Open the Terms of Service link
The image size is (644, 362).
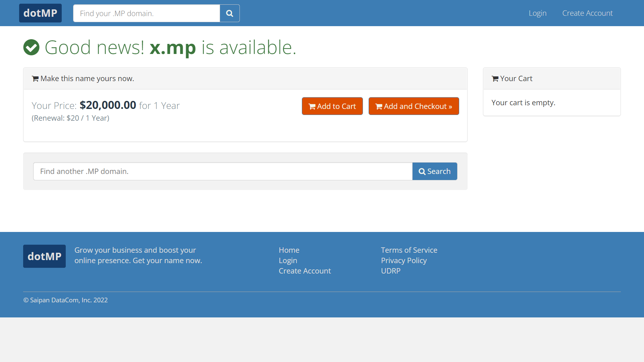pyautogui.click(x=409, y=250)
